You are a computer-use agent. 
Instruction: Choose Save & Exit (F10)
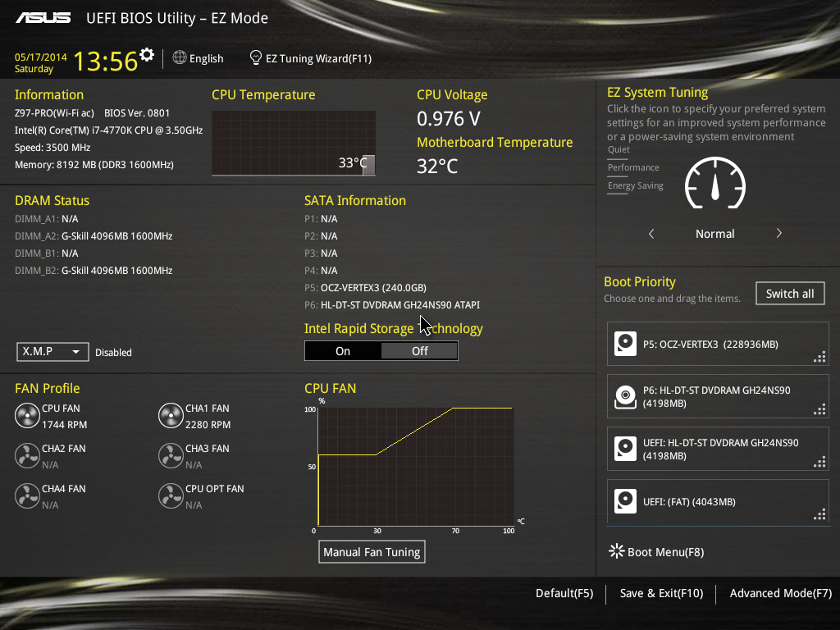click(x=662, y=593)
